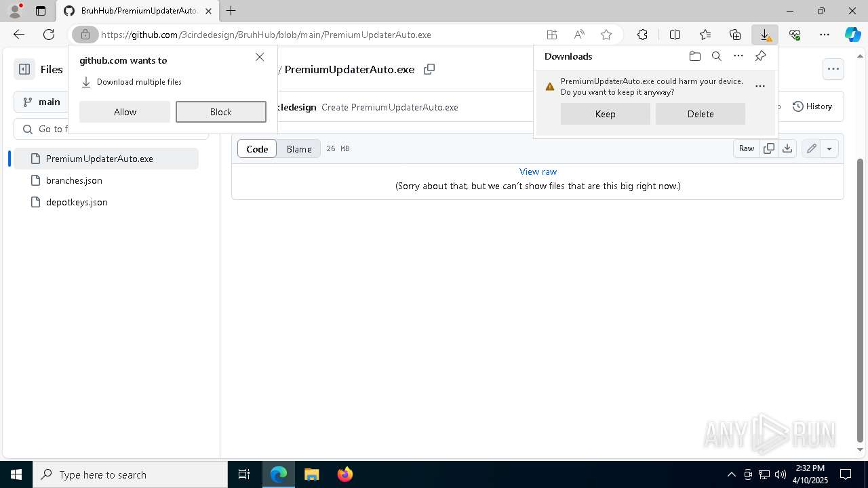Image resolution: width=868 pixels, height=488 pixels.
Task: Open downloads folder in Downloads panel
Action: (694, 56)
